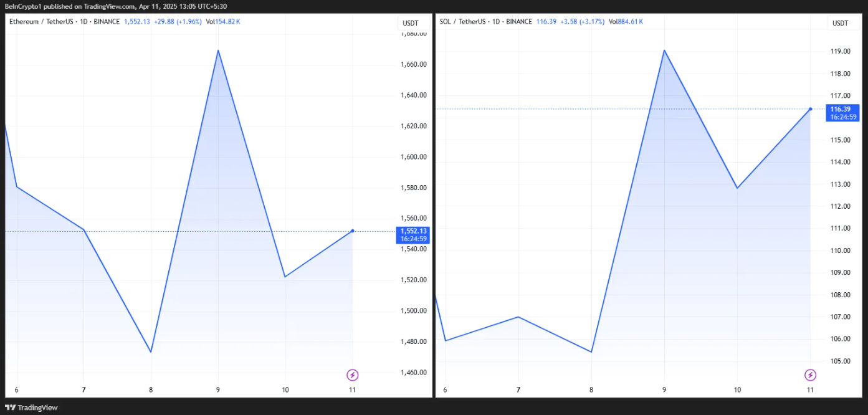Click date 8 on SOL time axis
Image resolution: width=868 pixels, height=415 pixels.
(x=591, y=389)
